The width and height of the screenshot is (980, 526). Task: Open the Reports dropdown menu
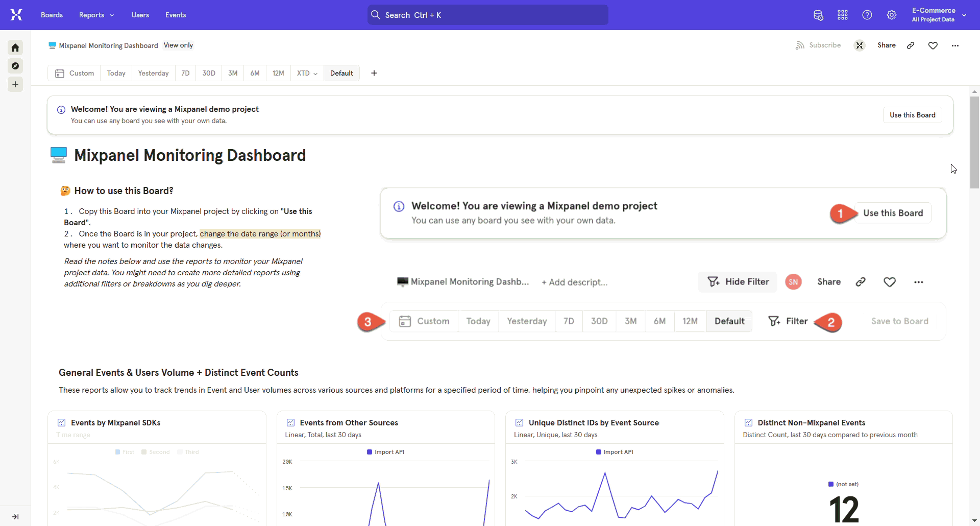coord(96,15)
